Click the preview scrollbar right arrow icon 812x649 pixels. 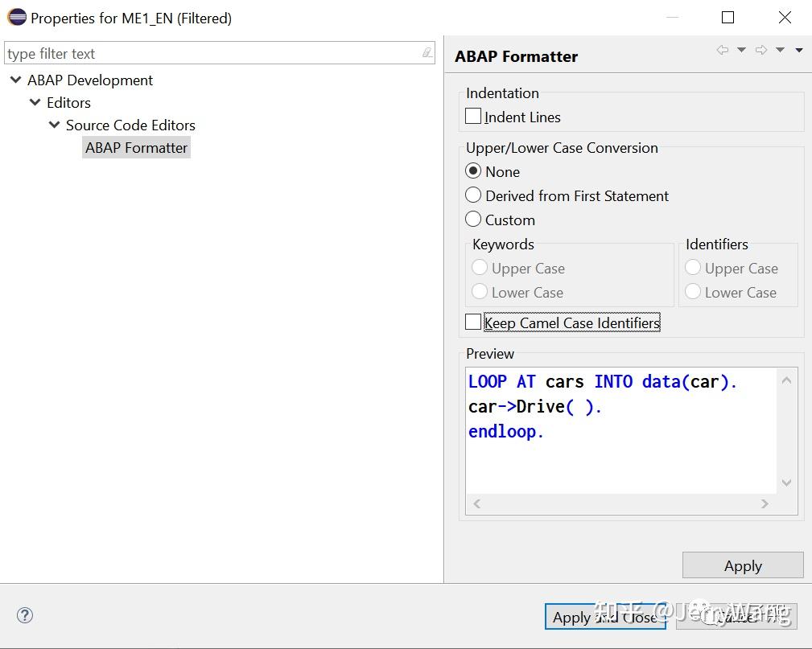click(x=765, y=503)
